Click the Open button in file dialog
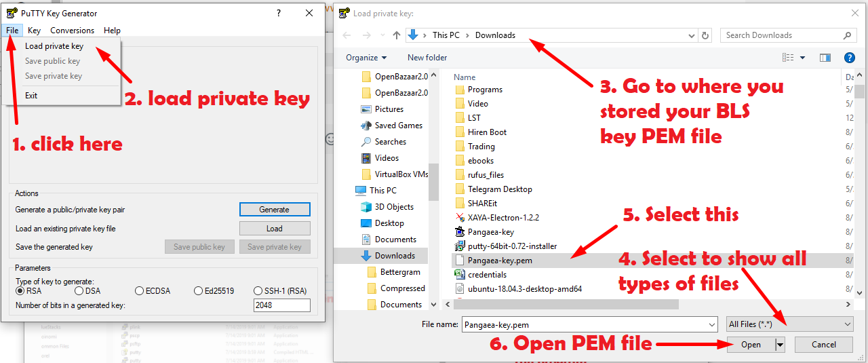The image size is (868, 363). pos(751,345)
